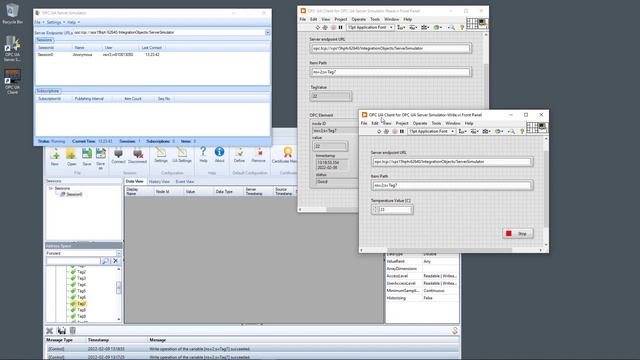Open the Tools menu in Read.vi window
Image resolution: width=640 pixels, height=360 pixels.
[x=375, y=19]
